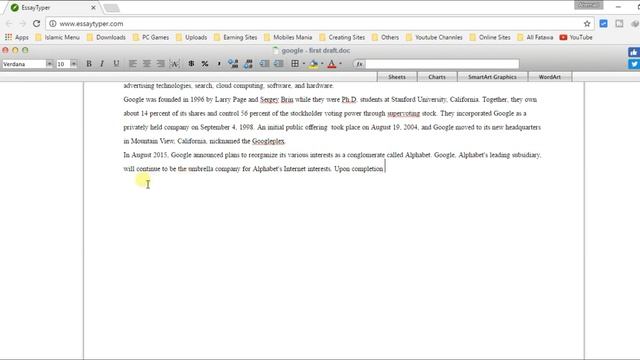Click the red close dot of document window
The height and width of the screenshot is (360, 640).
coord(5,50)
